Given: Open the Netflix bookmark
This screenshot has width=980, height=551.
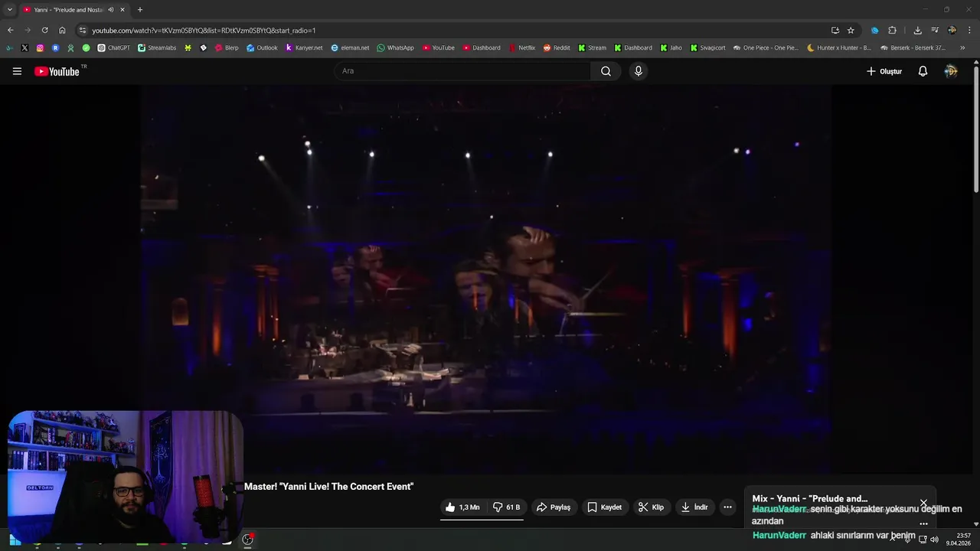Looking at the screenshot, I should 521,47.
